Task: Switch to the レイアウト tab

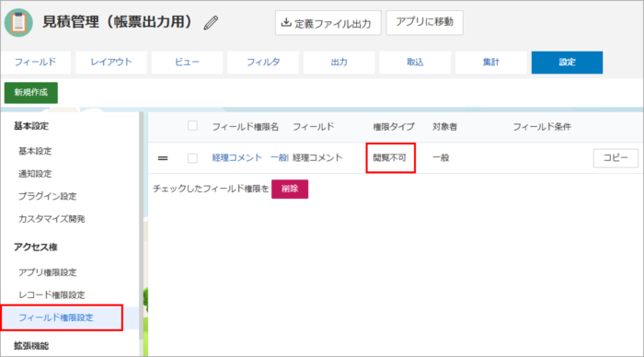Action: [111, 63]
